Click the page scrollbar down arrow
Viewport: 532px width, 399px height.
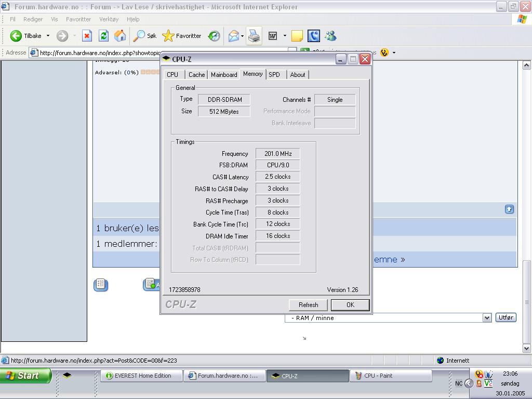526,348
